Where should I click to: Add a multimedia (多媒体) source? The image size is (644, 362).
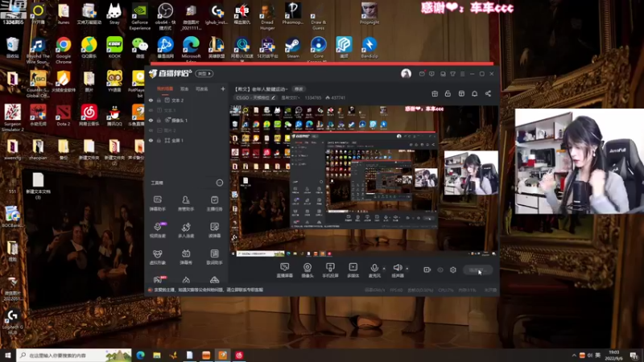(353, 270)
